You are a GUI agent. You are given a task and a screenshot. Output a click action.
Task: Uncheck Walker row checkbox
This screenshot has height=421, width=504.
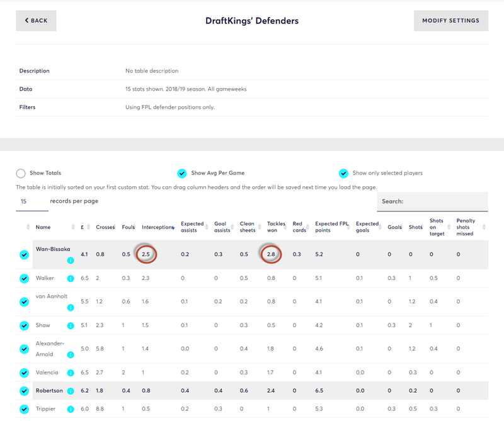[x=24, y=278]
